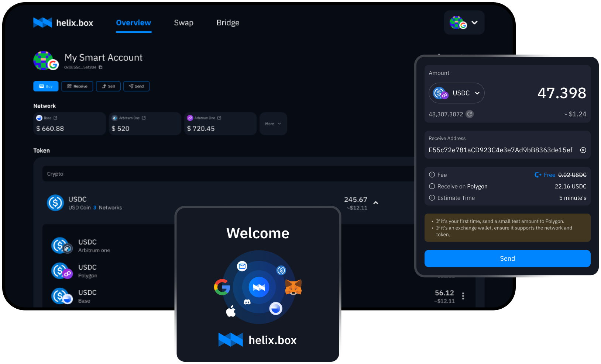Click the three-dot menu beside the 56.12 balance

click(x=463, y=296)
